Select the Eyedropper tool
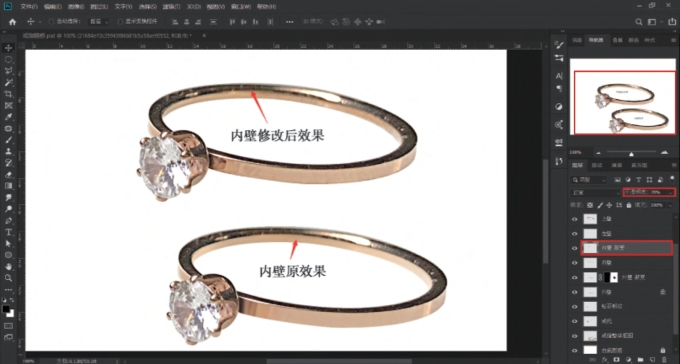The height and width of the screenshot is (364, 680). 8,117
